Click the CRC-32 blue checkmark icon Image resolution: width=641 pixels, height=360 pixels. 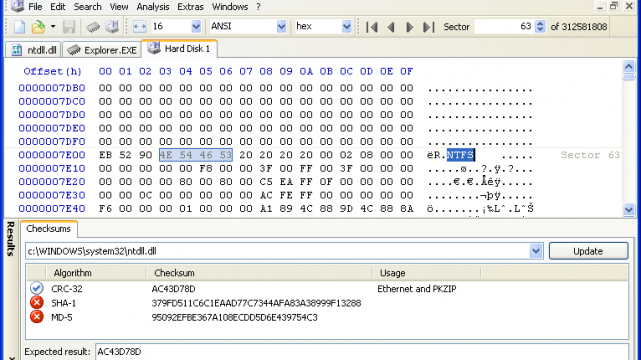pos(36,288)
